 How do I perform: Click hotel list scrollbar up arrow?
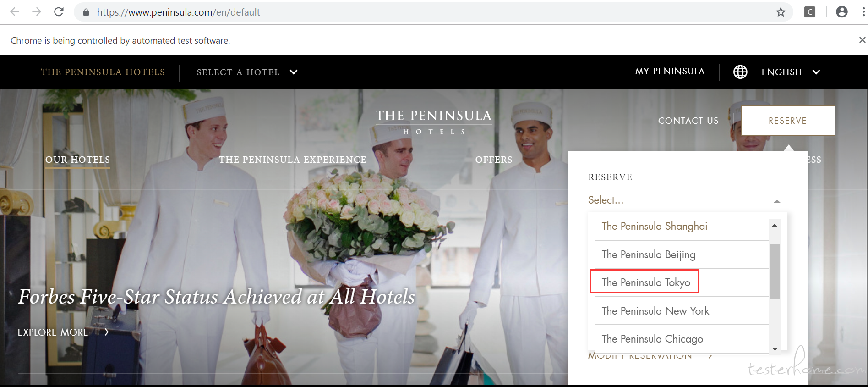tap(775, 225)
